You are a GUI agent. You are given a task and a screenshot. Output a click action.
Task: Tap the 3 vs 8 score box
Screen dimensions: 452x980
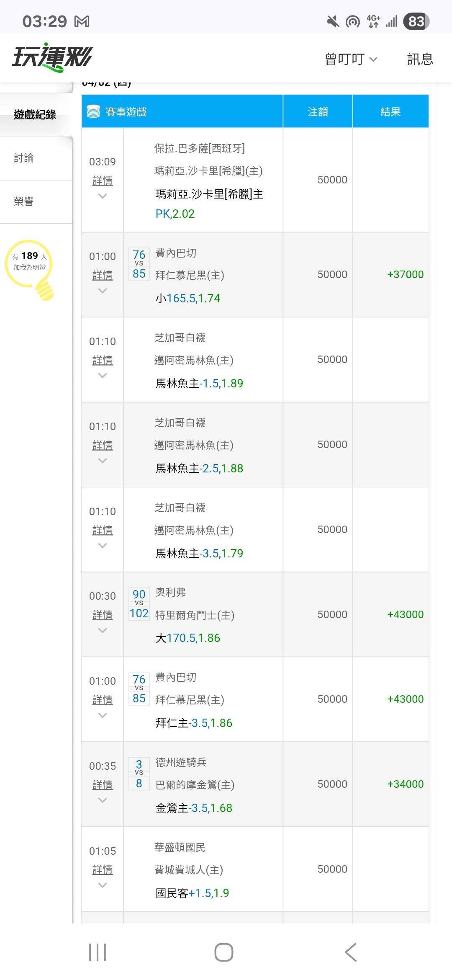[x=139, y=774]
